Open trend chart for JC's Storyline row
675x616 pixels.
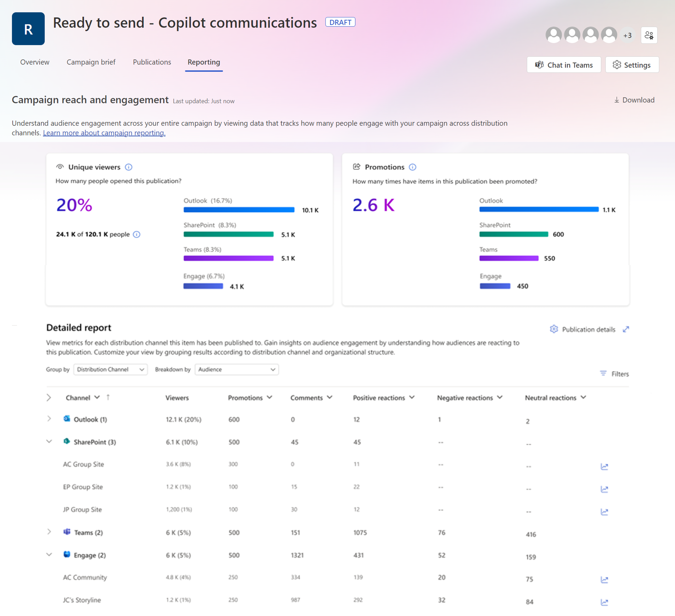click(604, 602)
